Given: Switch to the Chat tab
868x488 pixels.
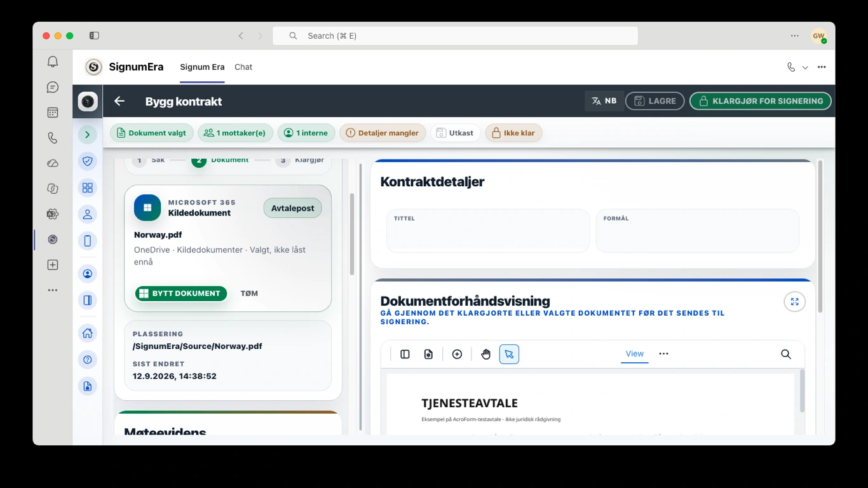Looking at the screenshot, I should pyautogui.click(x=243, y=67).
